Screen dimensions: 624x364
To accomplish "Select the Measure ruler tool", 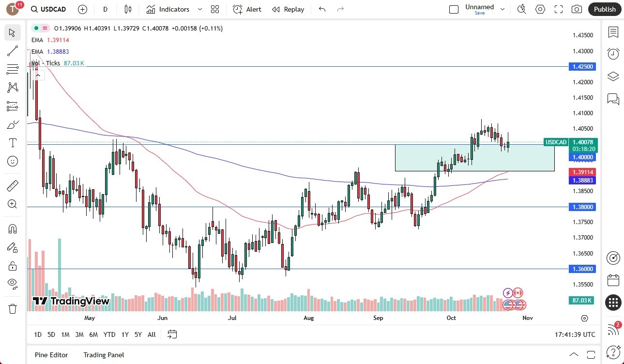I will click(x=12, y=185).
